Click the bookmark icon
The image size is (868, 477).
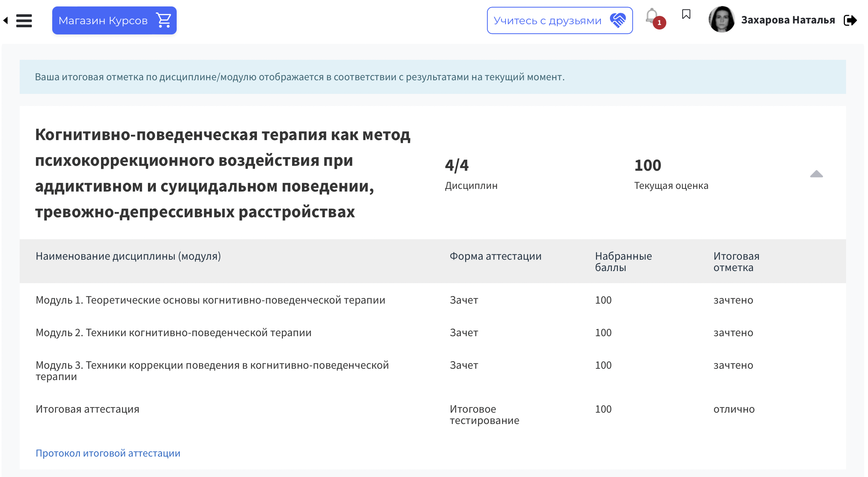(x=686, y=15)
